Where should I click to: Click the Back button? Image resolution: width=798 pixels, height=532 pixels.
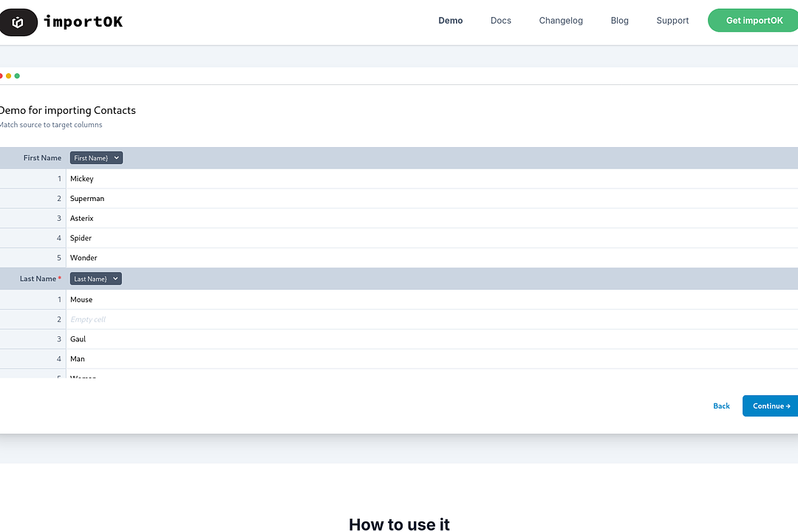coord(721,406)
